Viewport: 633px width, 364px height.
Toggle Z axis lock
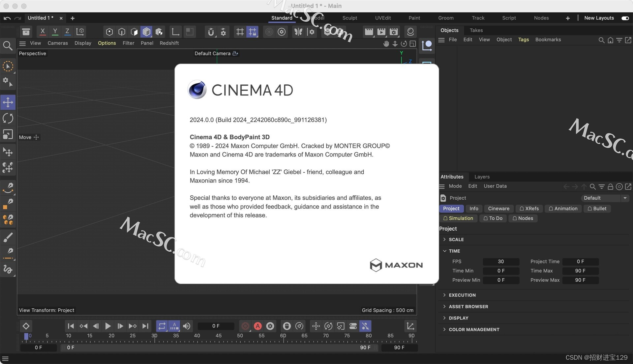click(67, 32)
